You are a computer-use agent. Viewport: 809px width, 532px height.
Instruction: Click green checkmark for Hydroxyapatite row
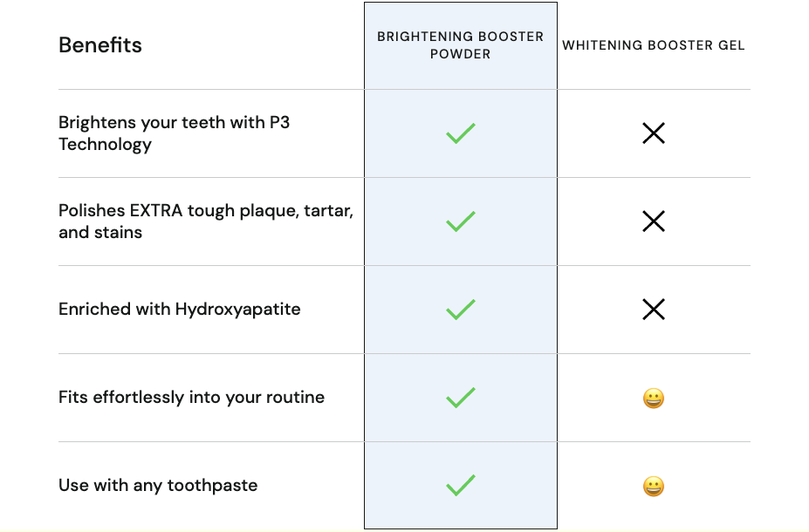tap(460, 310)
